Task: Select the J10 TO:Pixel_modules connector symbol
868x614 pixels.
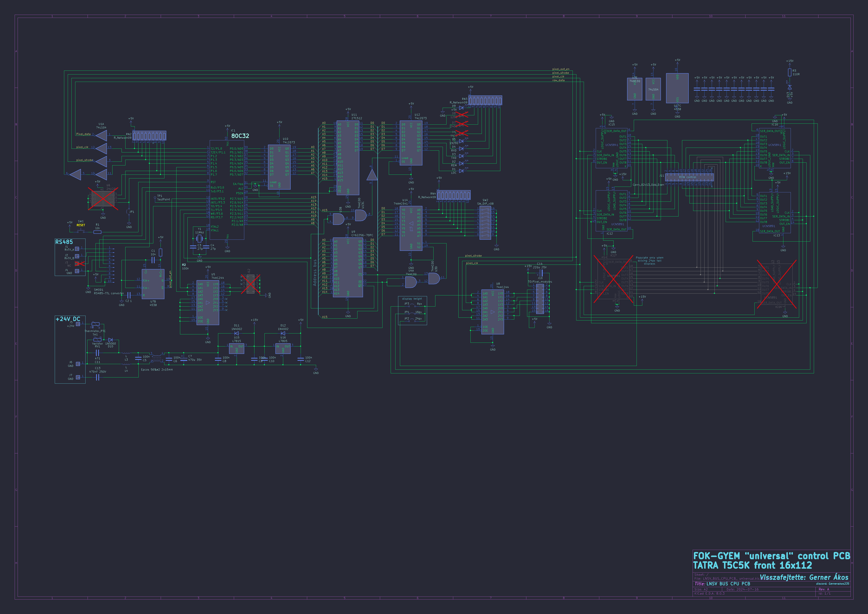Action: point(540,299)
